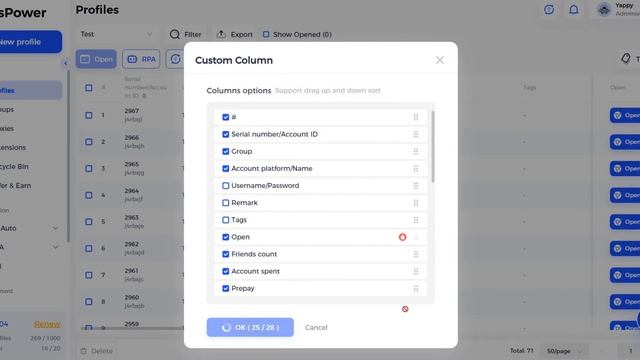
Task: Grab the drag handle for # row
Action: coord(416,117)
